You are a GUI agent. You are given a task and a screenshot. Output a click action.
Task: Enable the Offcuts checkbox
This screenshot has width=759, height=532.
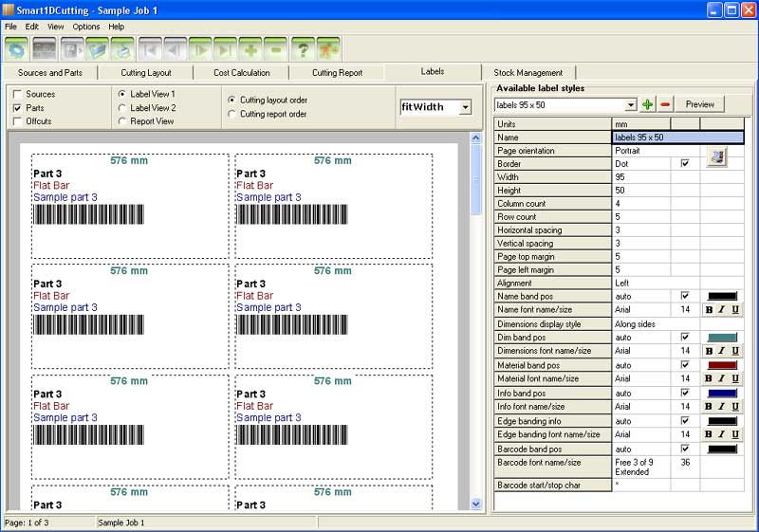[x=17, y=121]
